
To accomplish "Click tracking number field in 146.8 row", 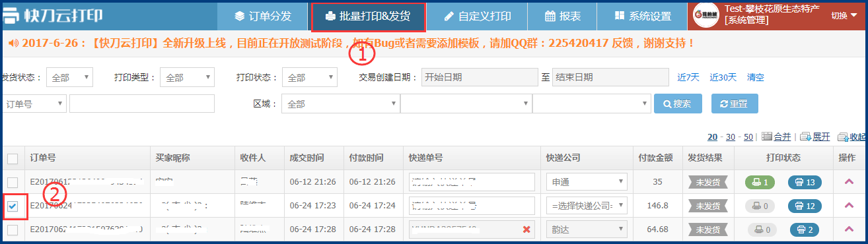I will tap(472, 206).
